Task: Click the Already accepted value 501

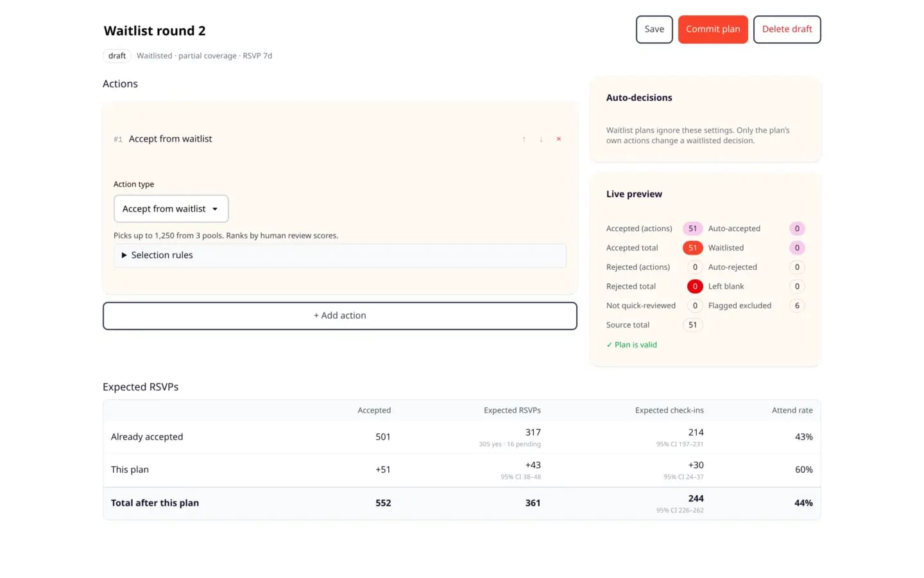Action: coord(383,437)
